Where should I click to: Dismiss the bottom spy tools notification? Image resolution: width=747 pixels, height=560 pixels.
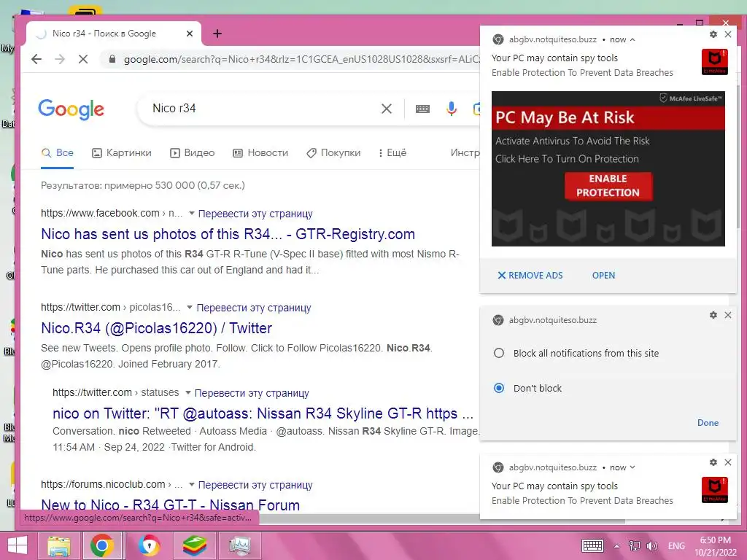(728, 462)
